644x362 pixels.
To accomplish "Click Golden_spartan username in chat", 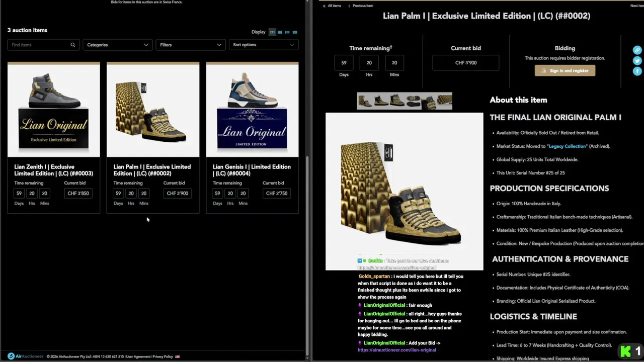I will pyautogui.click(x=374, y=277).
